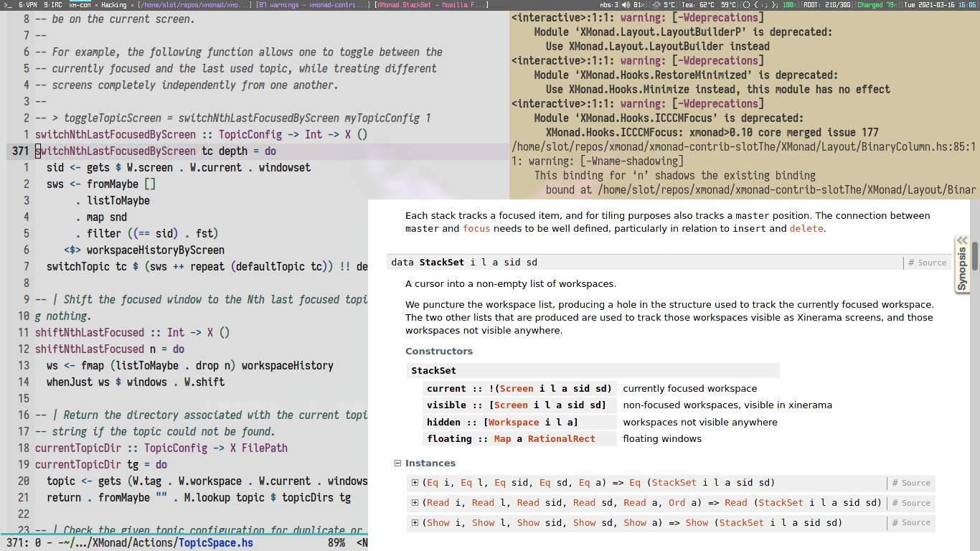980x551 pixels.
Task: Click the delete function link in the description
Action: pos(806,229)
